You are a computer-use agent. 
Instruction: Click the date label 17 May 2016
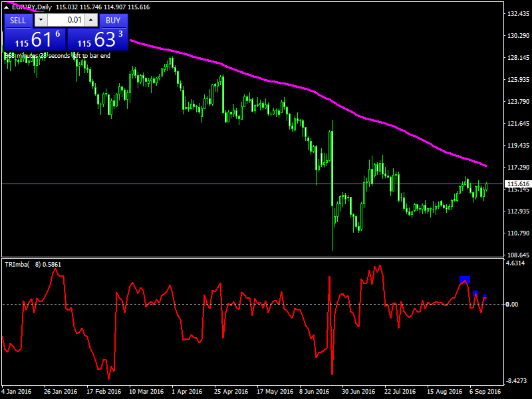[275, 391]
